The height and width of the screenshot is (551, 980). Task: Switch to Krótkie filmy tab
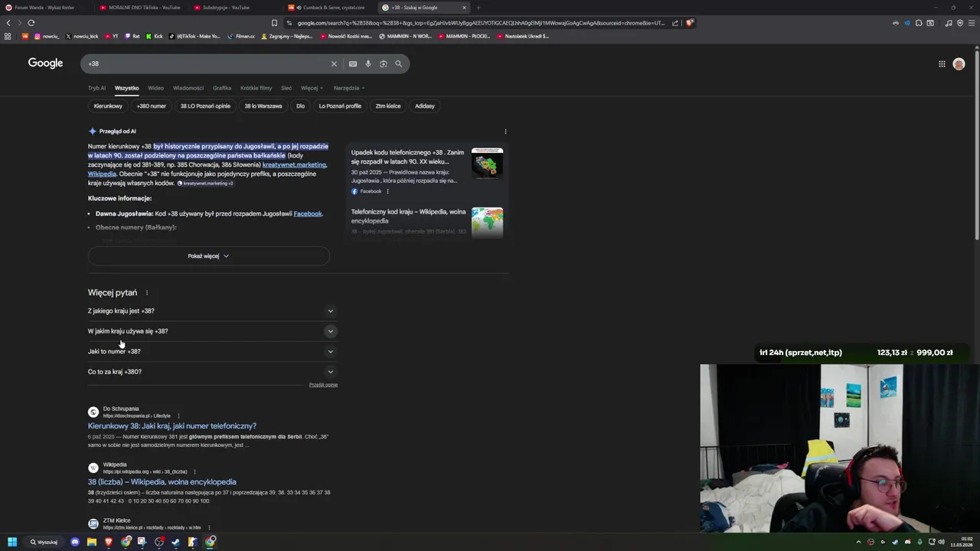[256, 88]
